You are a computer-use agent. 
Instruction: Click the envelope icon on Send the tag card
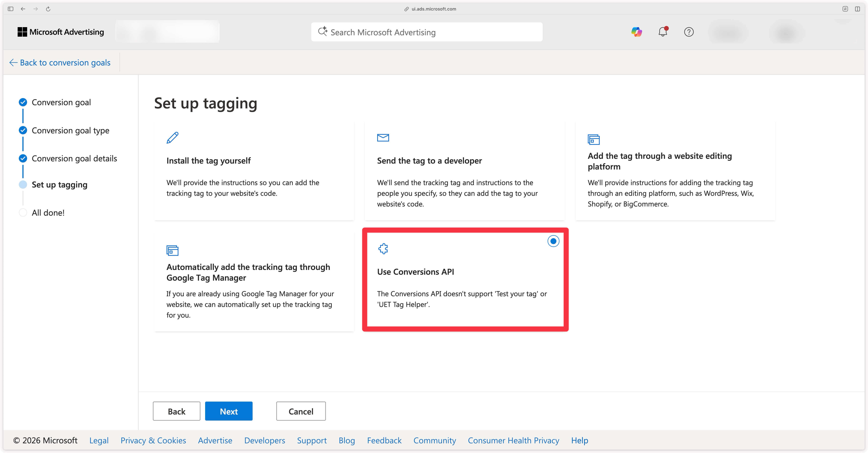point(383,137)
